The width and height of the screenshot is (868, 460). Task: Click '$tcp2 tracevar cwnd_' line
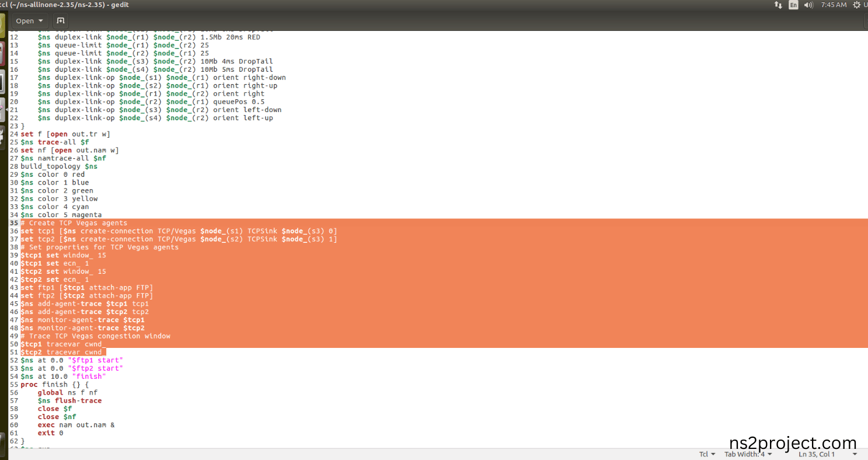[x=63, y=353]
